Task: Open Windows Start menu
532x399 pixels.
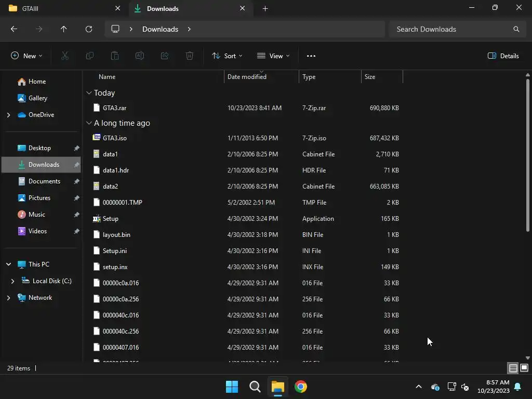Action: 232,387
